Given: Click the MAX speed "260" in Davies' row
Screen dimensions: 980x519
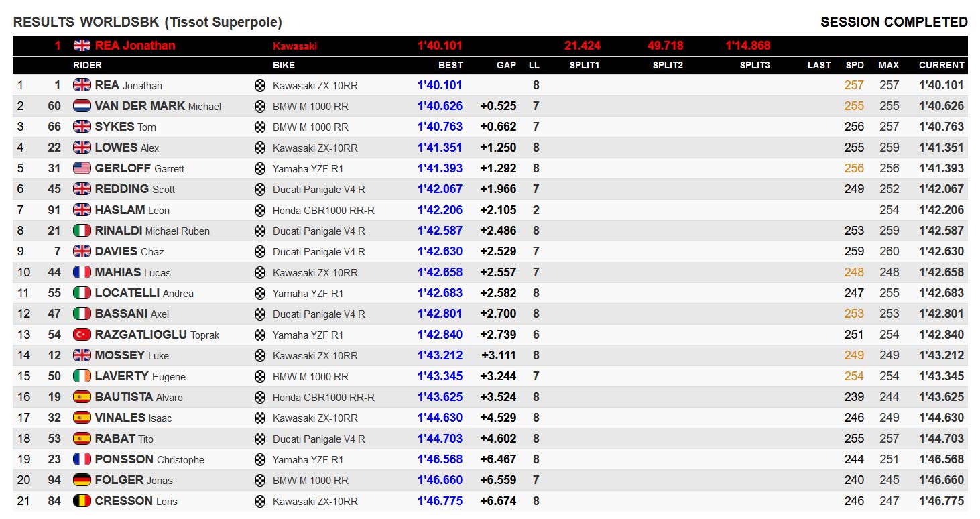Looking at the screenshot, I should [889, 251].
